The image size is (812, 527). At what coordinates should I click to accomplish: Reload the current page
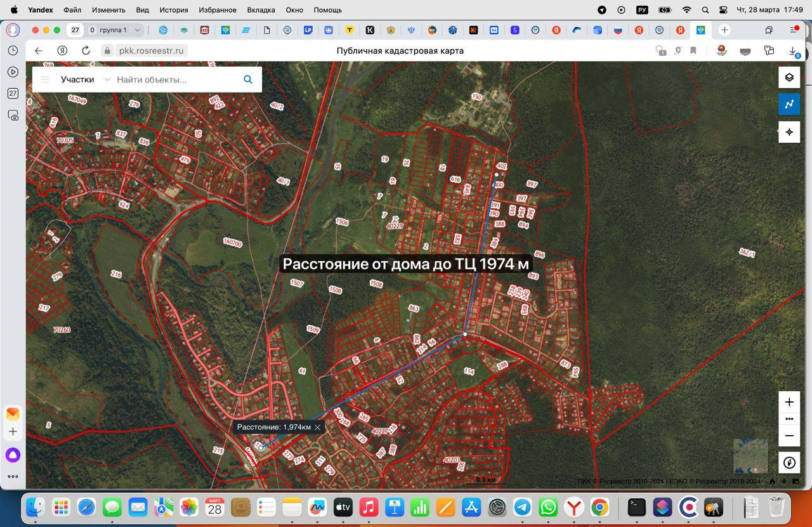click(x=86, y=51)
